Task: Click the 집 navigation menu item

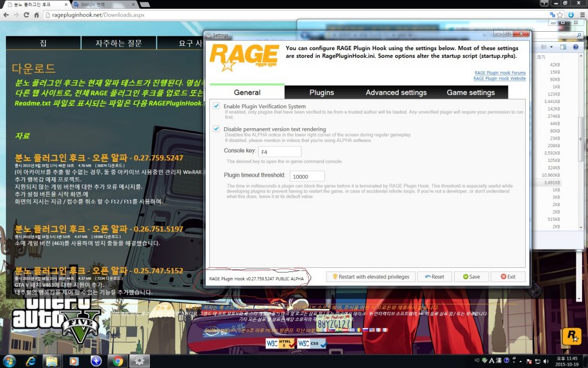Action: click(43, 43)
